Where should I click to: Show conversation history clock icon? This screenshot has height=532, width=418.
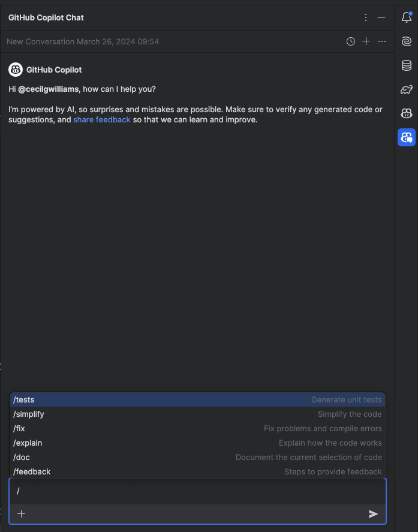351,41
